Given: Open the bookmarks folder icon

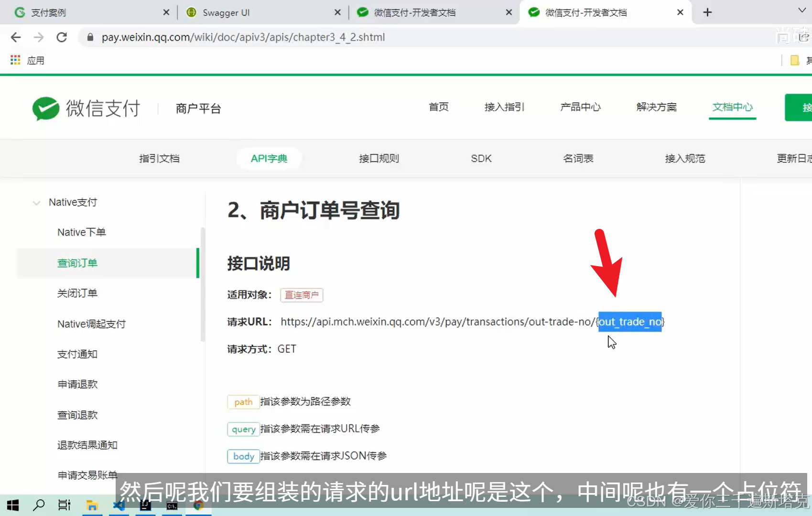Looking at the screenshot, I should coord(795,60).
